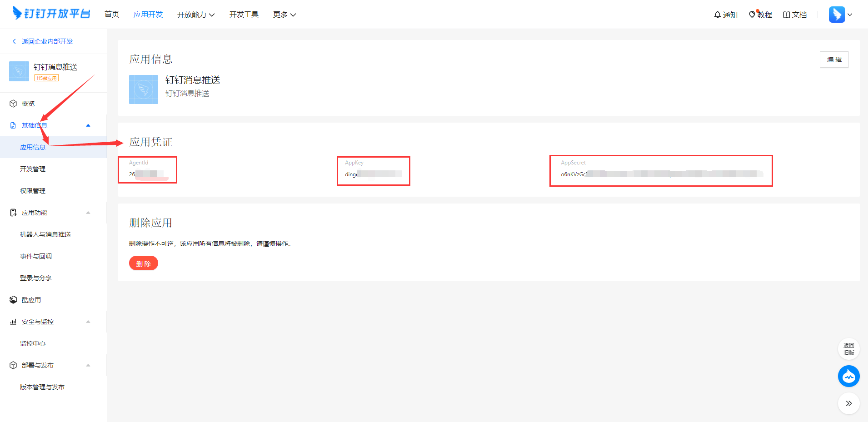This screenshot has width=868, height=422.
Task: Click the AppKey value field
Action: point(373,174)
